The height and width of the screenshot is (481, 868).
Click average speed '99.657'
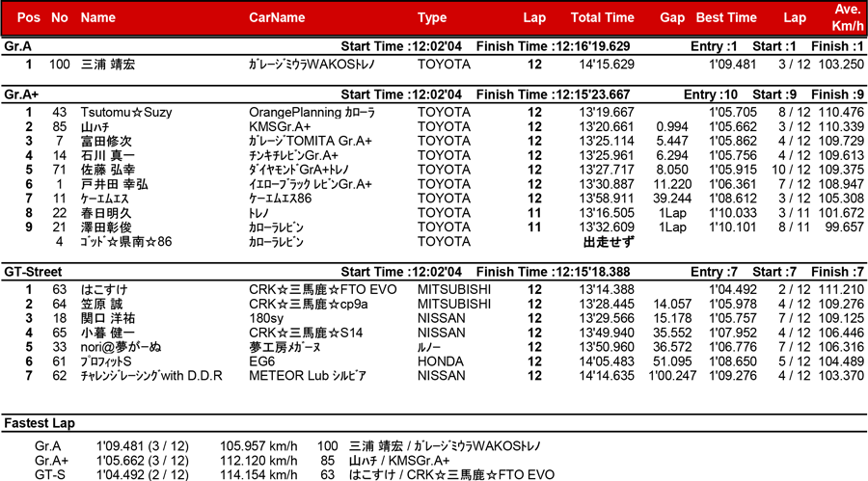pos(844,227)
